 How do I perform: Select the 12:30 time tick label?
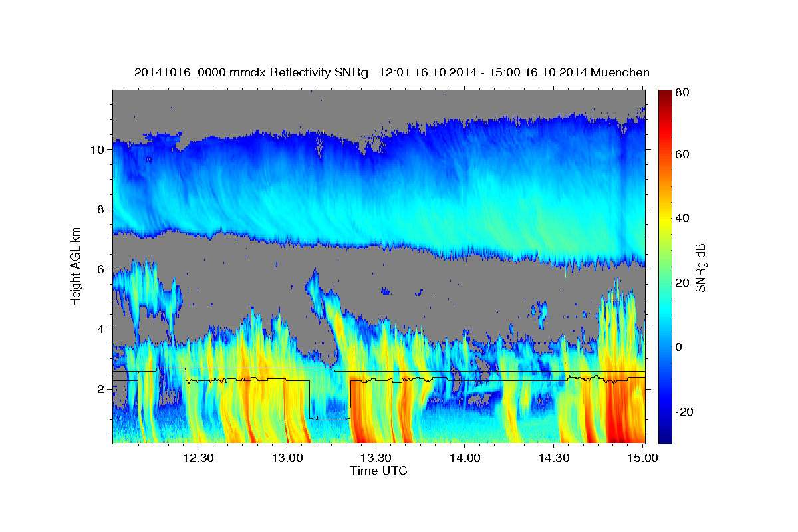point(198,458)
